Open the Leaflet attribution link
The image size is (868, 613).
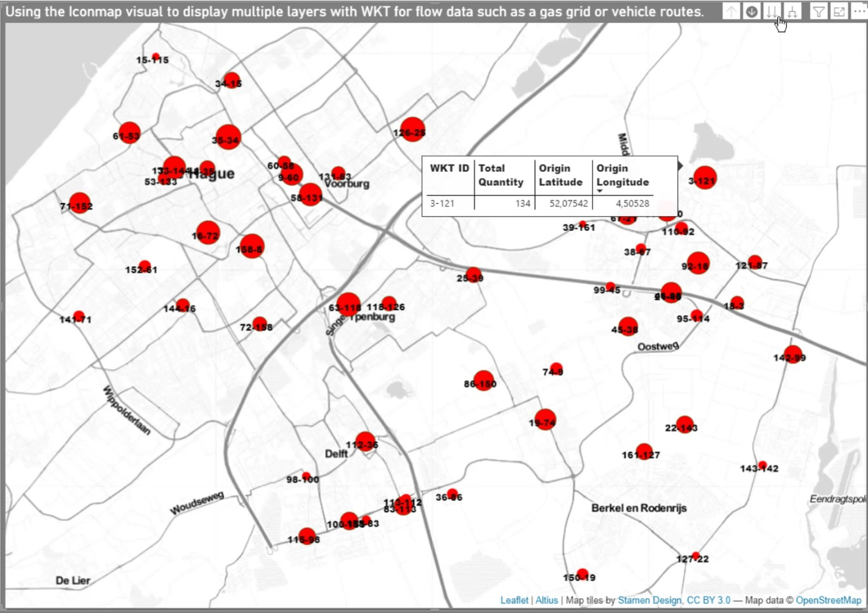click(x=514, y=600)
